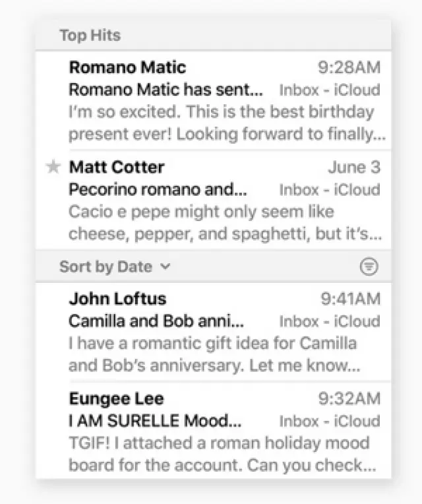Open Matt Cotter's message

tap(117, 167)
